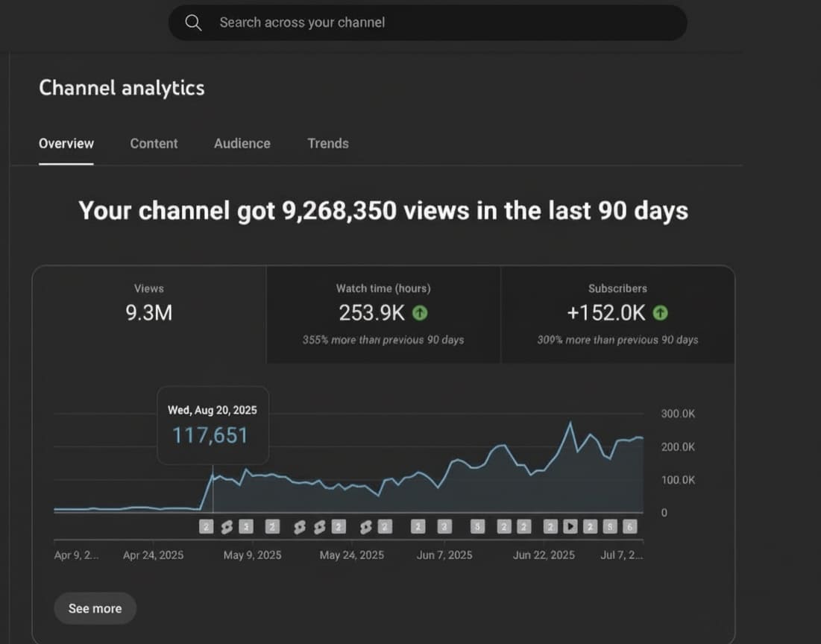Screen dimensions: 821x644
Task: Click the 117,651 tooltip on the chart
Action: [x=213, y=426]
